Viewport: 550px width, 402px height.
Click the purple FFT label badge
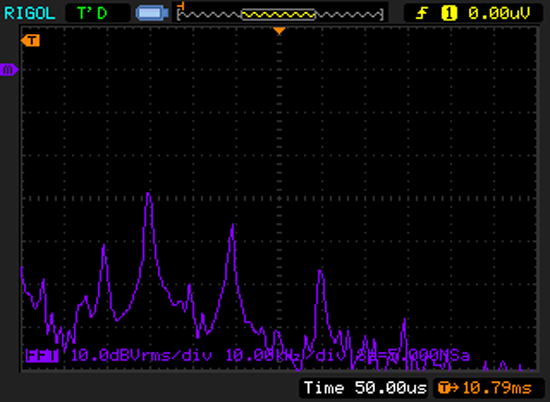pos(42,355)
